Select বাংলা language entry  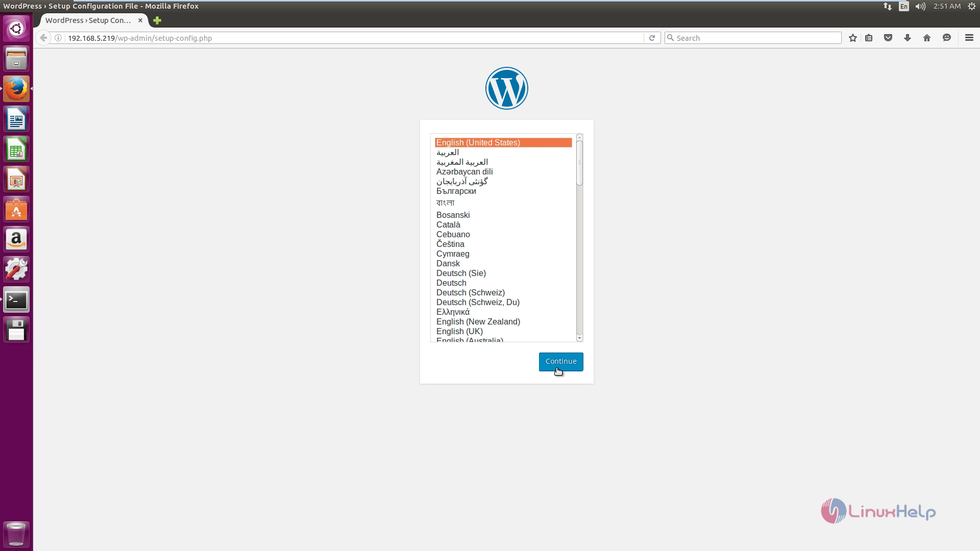[x=503, y=203]
